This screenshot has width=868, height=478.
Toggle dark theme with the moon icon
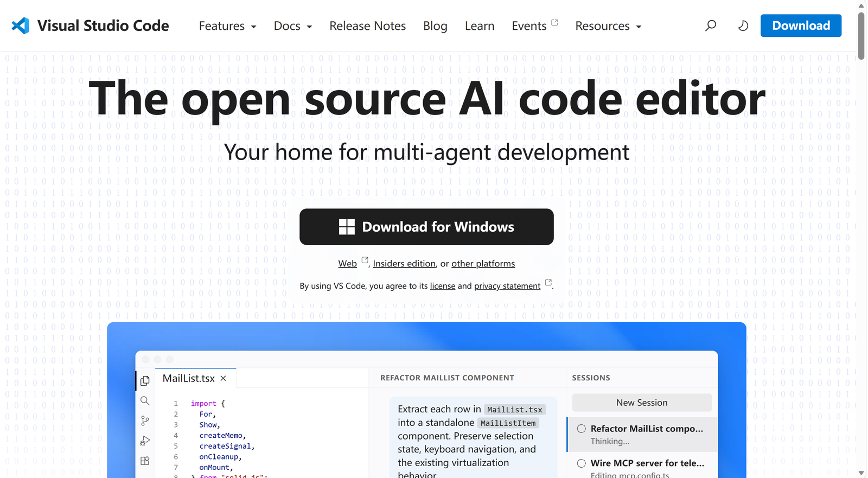[x=743, y=26]
